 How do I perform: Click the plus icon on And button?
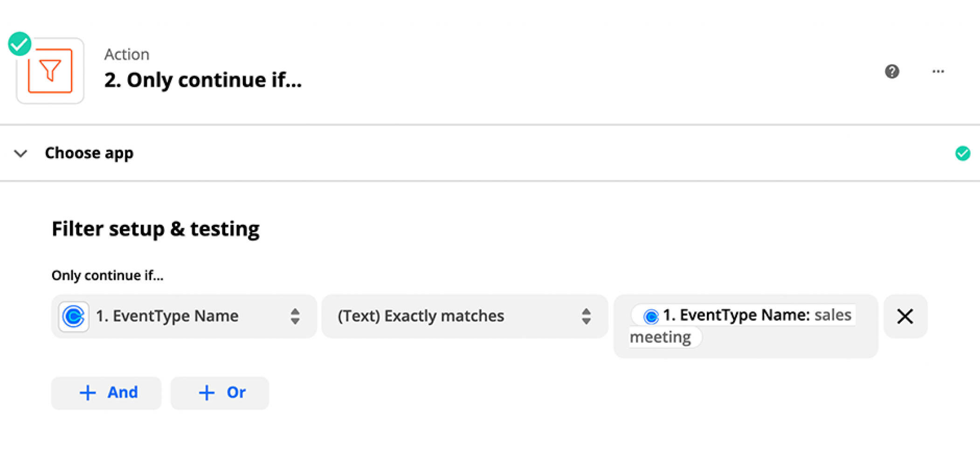coord(88,393)
